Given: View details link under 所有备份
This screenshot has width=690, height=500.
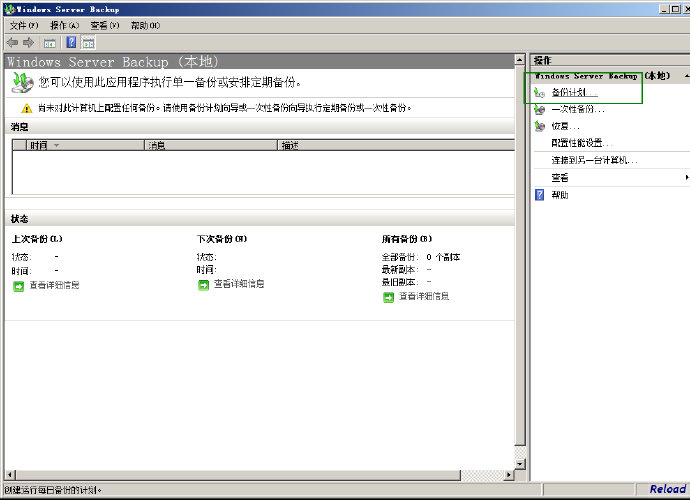Looking at the screenshot, I should click(x=424, y=296).
